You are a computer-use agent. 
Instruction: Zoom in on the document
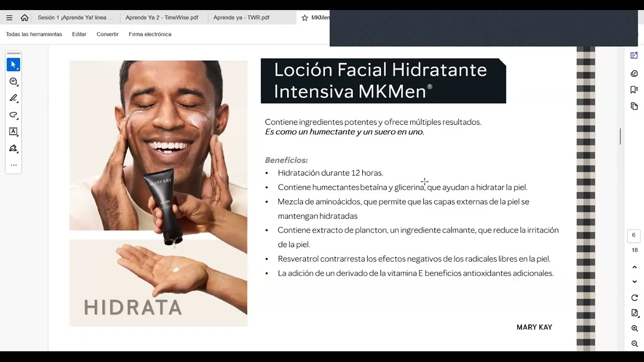[x=634, y=328]
